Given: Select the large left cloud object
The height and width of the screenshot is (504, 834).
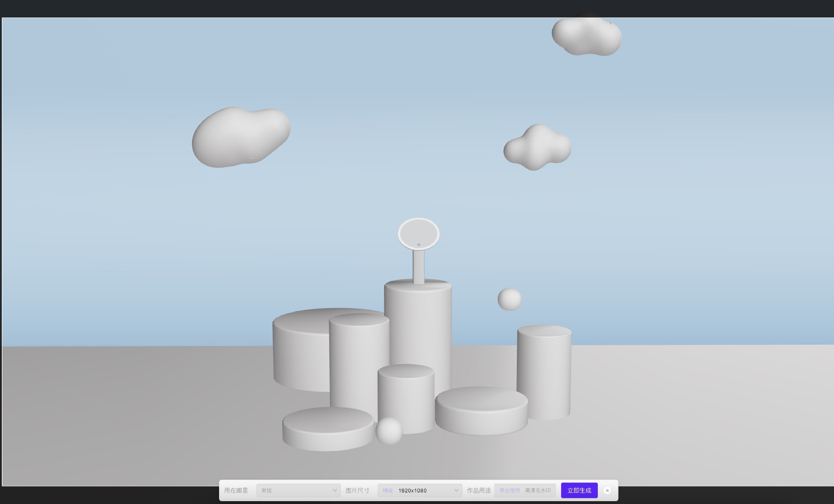Looking at the screenshot, I should 240,136.
